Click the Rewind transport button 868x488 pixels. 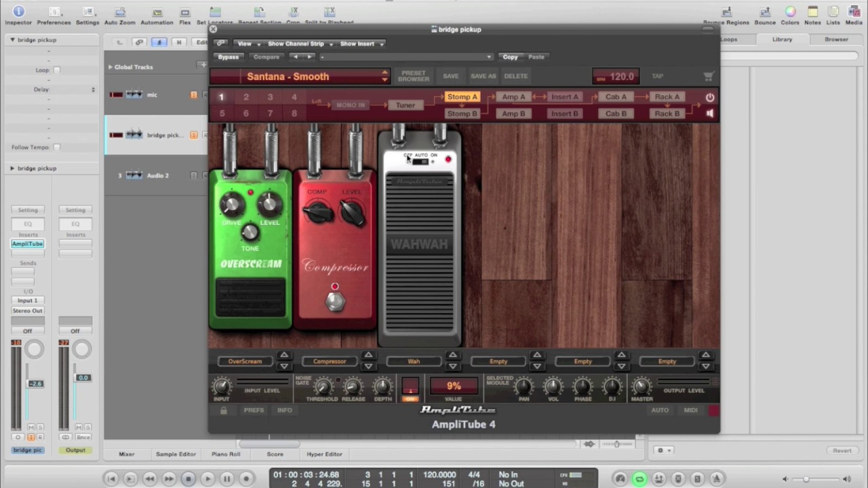click(150, 479)
